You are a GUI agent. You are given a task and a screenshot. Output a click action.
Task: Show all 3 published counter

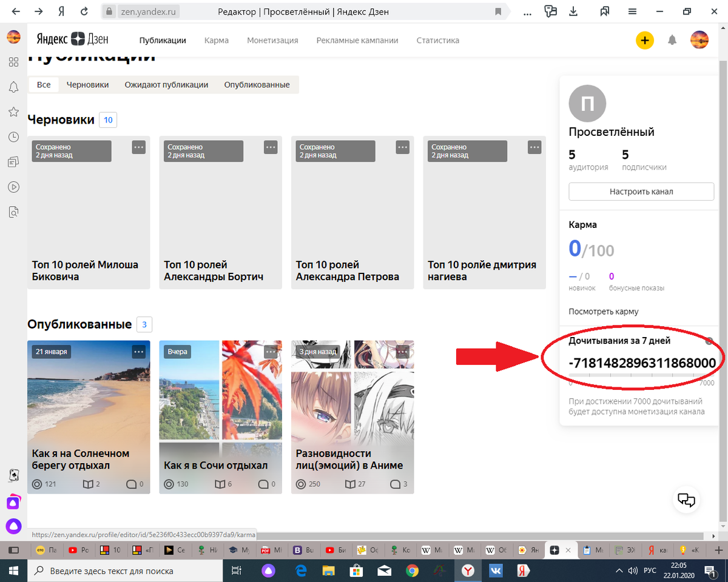pos(144,324)
